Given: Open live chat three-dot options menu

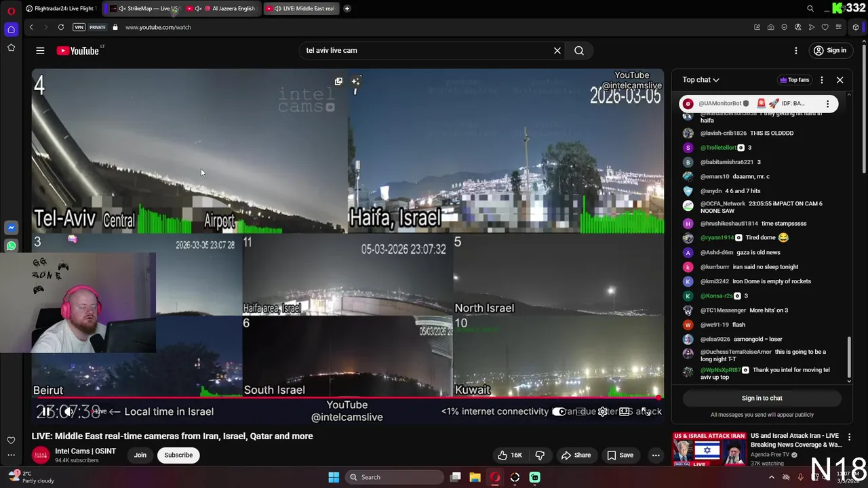Looking at the screenshot, I should coord(822,80).
